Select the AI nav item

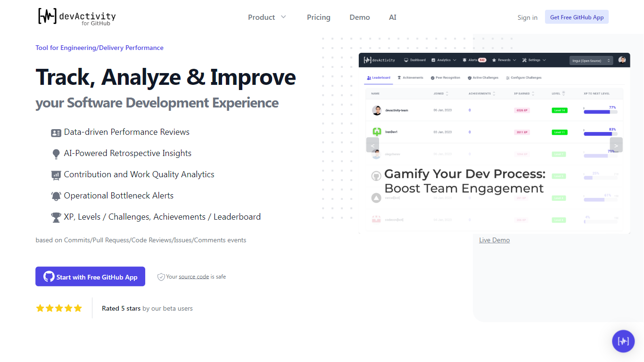click(393, 17)
